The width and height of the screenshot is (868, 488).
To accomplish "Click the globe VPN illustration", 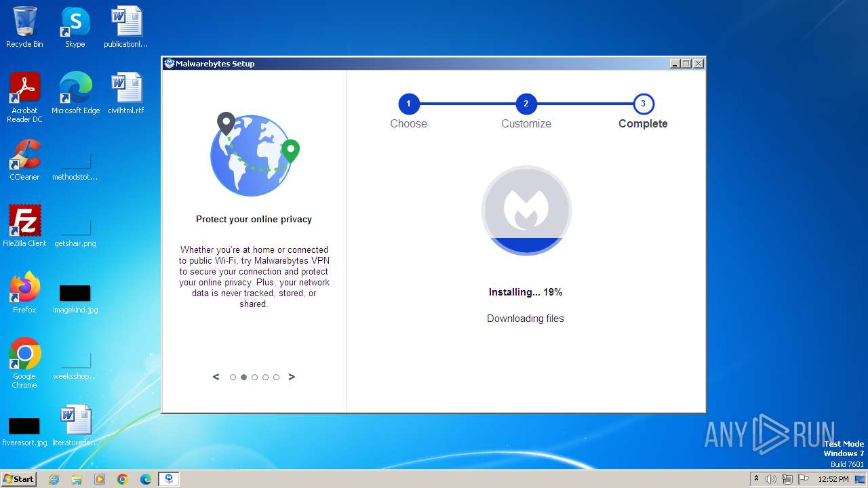I will (254, 155).
